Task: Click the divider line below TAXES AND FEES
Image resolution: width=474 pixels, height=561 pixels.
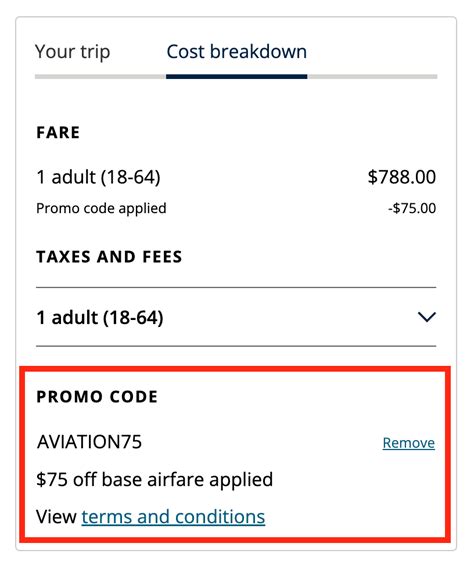Action: tap(236, 287)
